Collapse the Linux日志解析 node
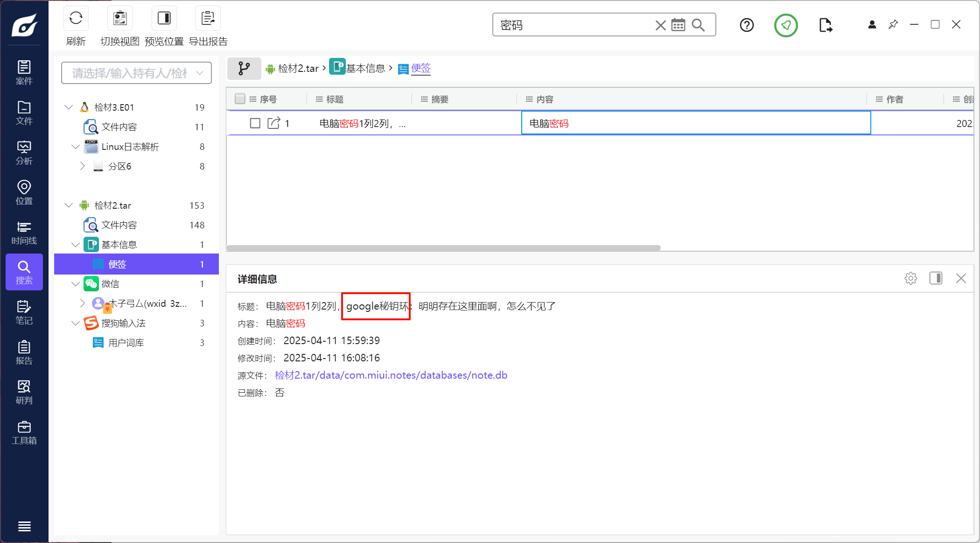This screenshot has width=980, height=543. pos(76,147)
